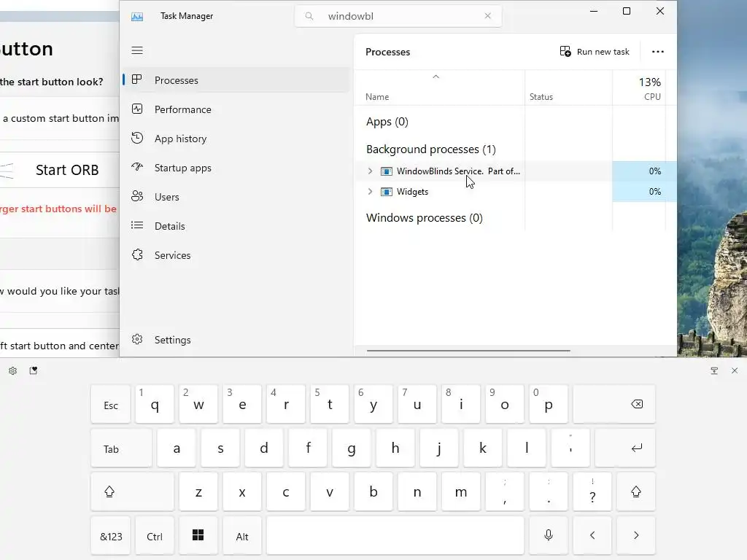The image size is (747, 560).
Task: Tap the q key
Action: pos(155,404)
